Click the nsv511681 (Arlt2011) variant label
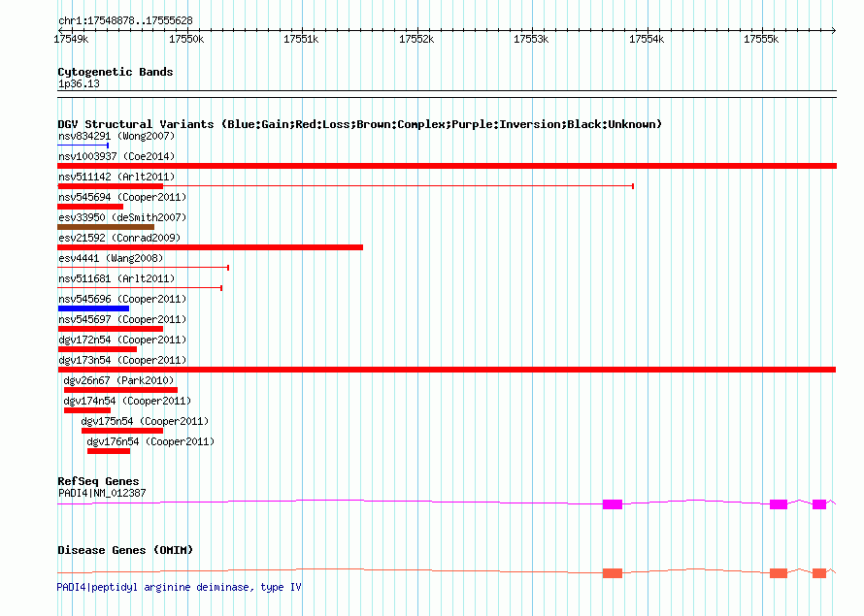 coord(116,278)
